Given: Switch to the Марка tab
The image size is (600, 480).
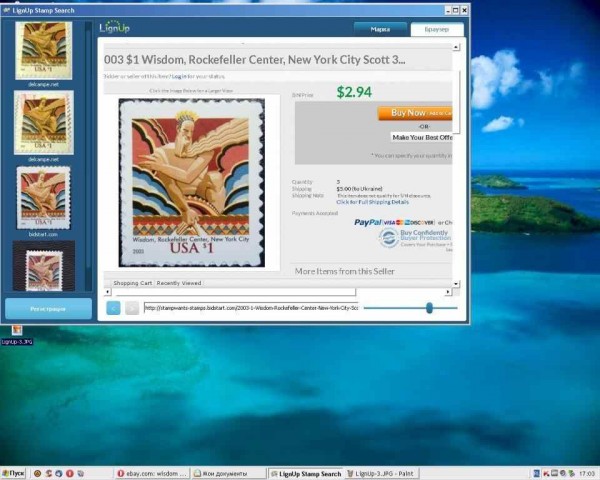Looking at the screenshot, I should 380,29.
